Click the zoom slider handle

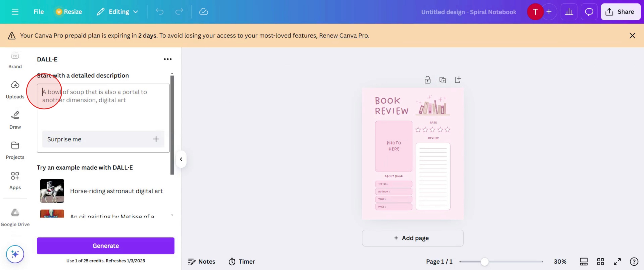484,261
